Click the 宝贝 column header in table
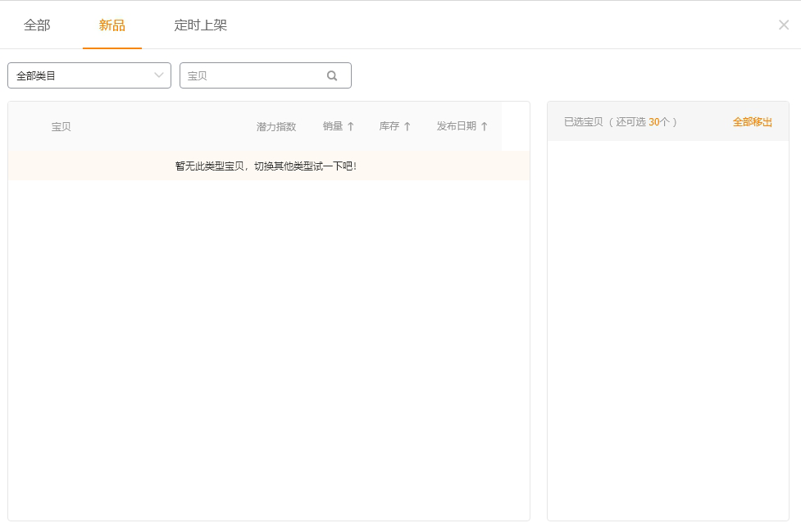This screenshot has width=801, height=532. tap(61, 126)
